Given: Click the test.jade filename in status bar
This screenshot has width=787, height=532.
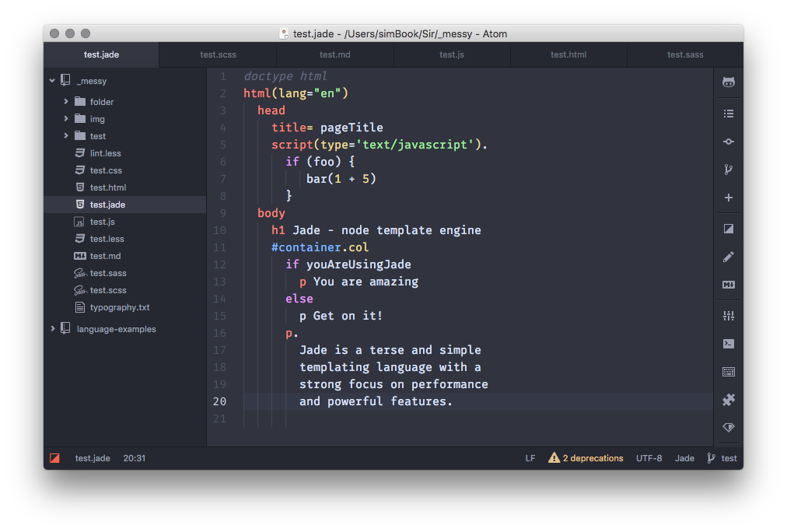Looking at the screenshot, I should (x=93, y=458).
